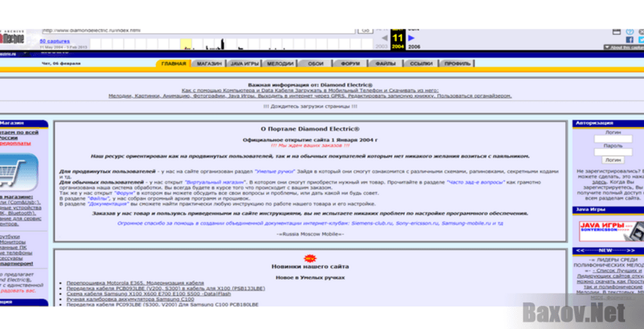Open the ГЛАВНАЯ tab

(174, 64)
